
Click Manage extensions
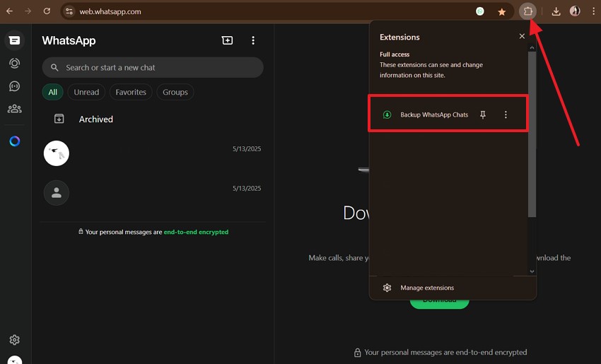(x=427, y=288)
